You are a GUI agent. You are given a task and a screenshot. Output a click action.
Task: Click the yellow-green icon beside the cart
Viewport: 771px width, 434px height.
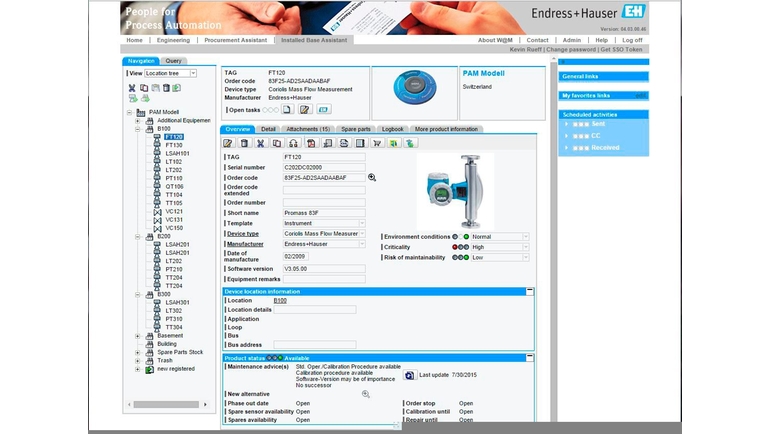[x=393, y=143]
